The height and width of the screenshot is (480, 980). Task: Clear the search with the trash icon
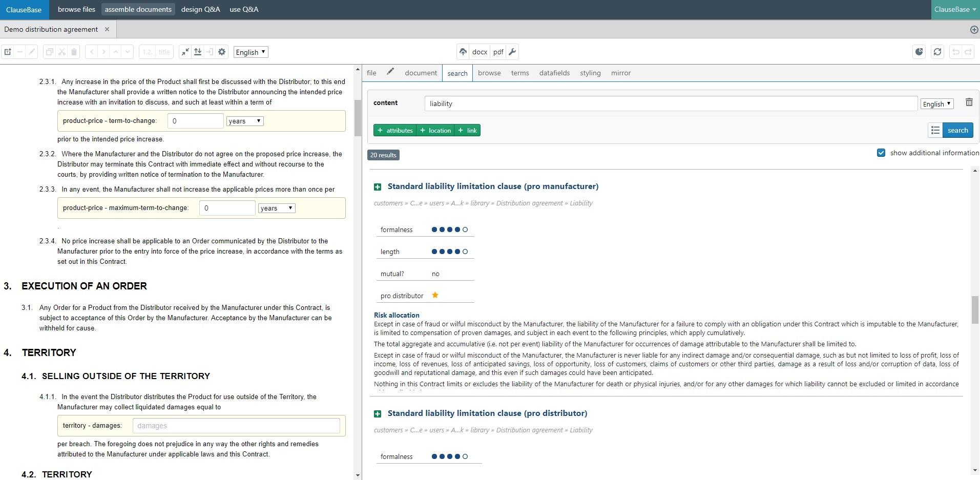click(969, 102)
